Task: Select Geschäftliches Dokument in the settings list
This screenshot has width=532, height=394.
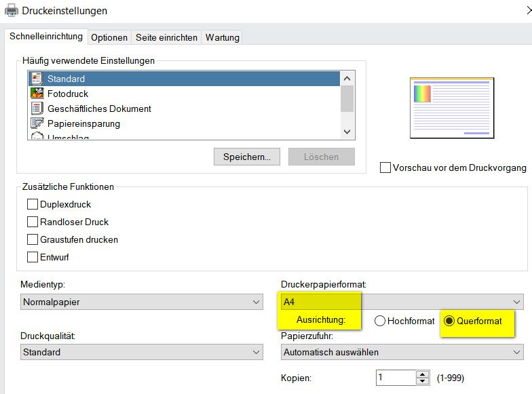Action: point(184,109)
